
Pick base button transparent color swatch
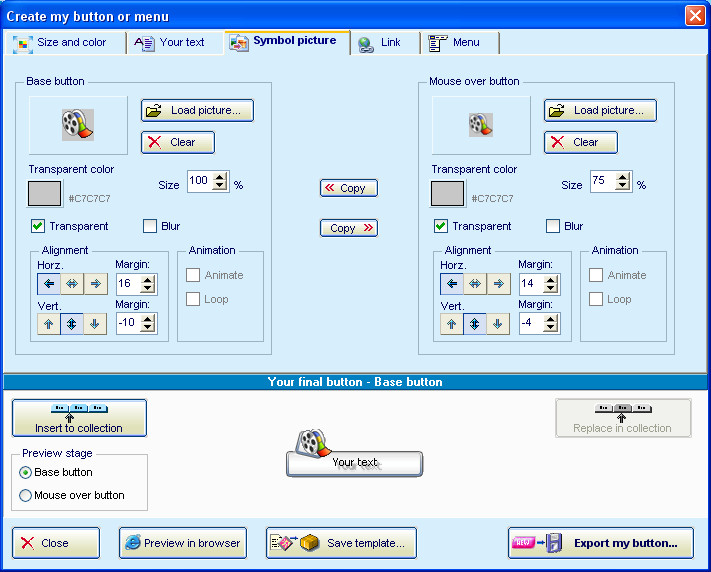(44, 194)
